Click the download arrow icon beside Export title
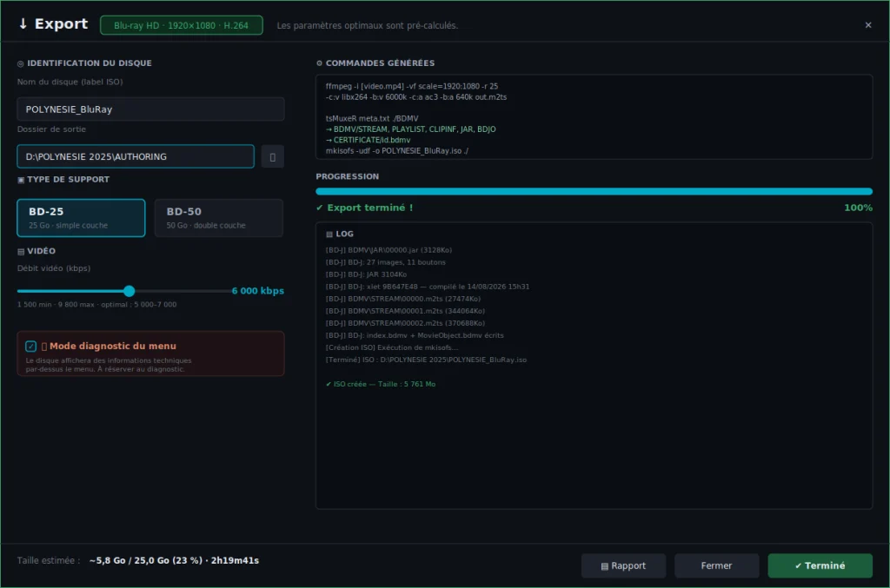890x588 pixels. coord(23,23)
